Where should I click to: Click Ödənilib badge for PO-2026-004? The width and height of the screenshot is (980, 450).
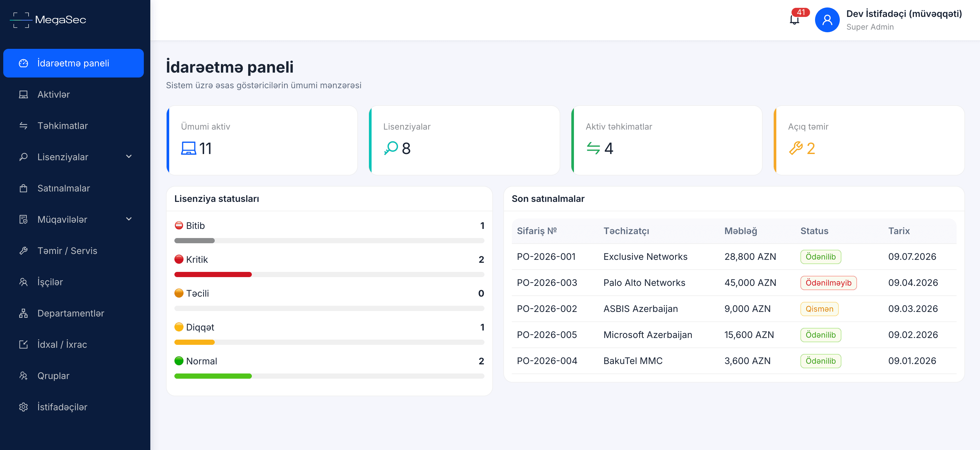[x=821, y=360]
